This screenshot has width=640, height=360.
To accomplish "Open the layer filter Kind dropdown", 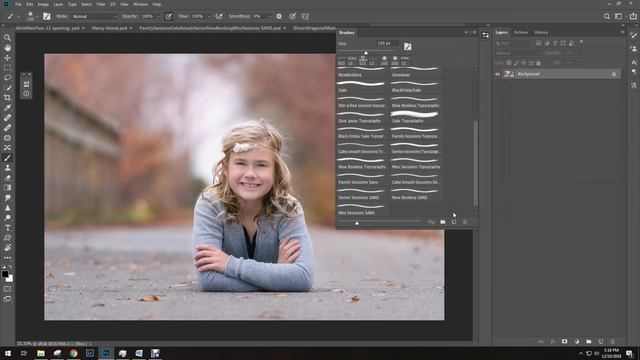I will tap(514, 43).
